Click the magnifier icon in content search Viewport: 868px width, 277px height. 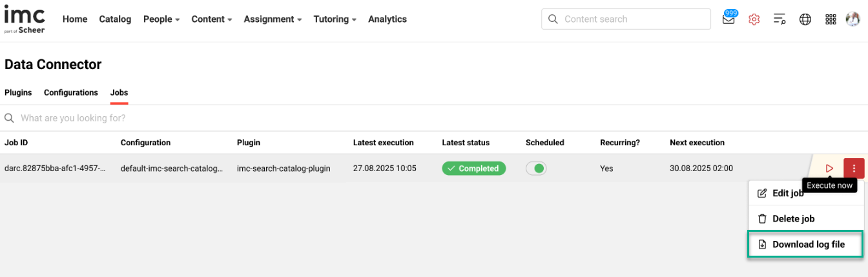click(x=553, y=19)
